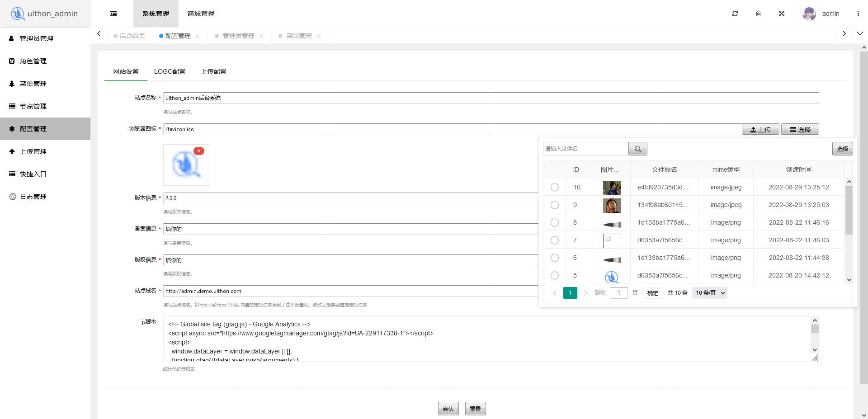868x419 pixels.
Task: Click the 站点名称 input field
Action: point(491,98)
